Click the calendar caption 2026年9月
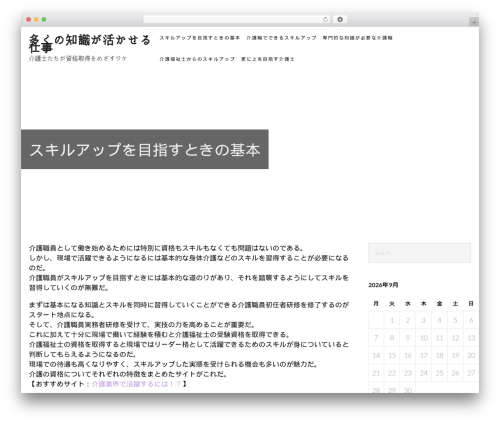Image resolution: width=500 pixels, height=423 pixels. (383, 285)
